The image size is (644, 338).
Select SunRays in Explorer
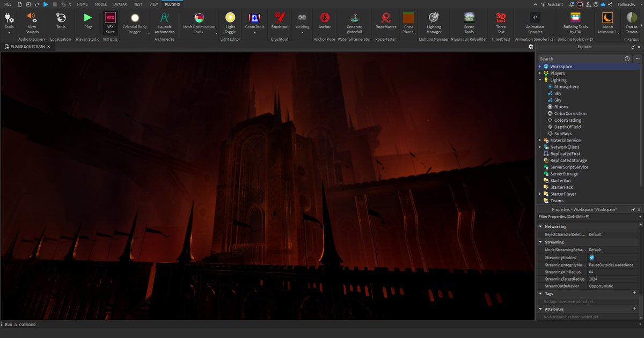(562, 134)
